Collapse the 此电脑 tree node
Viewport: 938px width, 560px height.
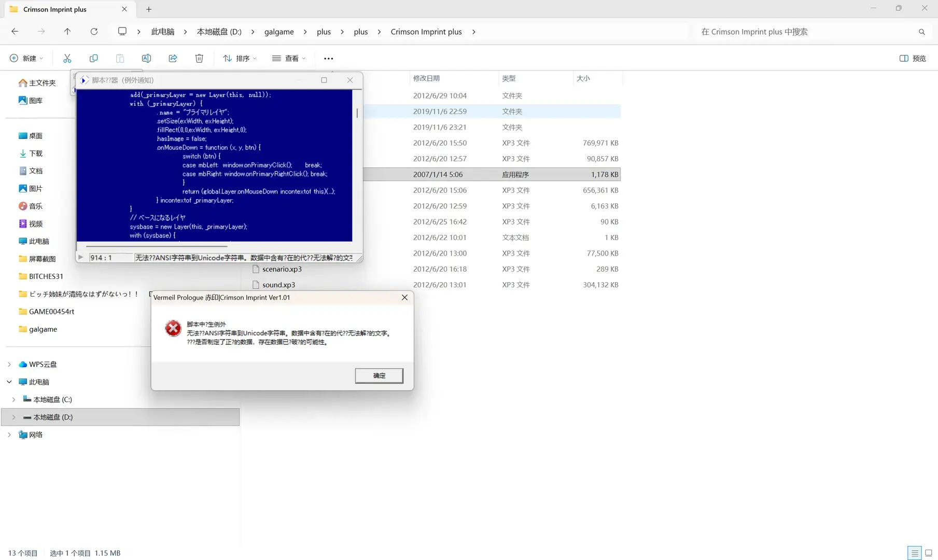pyautogui.click(x=9, y=382)
